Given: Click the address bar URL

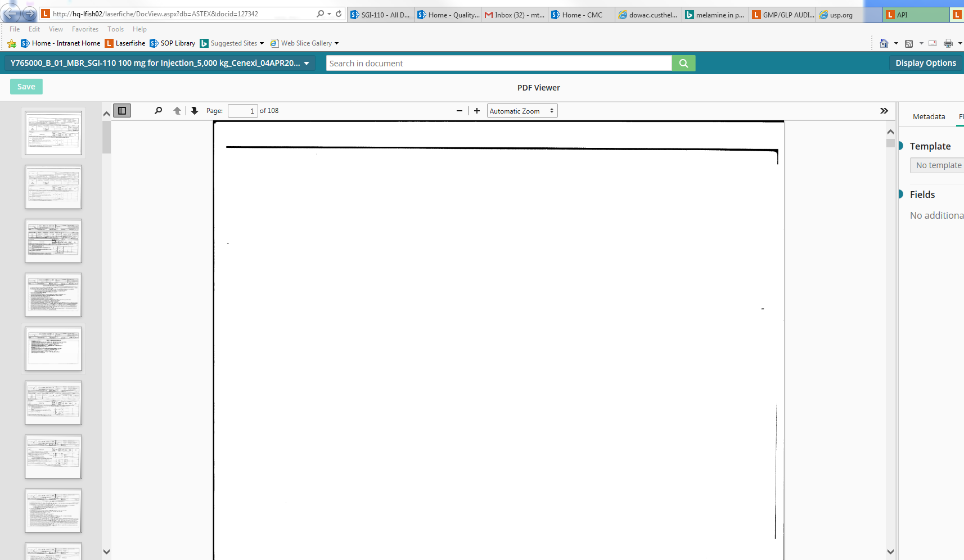Looking at the screenshot, I should tap(155, 13).
